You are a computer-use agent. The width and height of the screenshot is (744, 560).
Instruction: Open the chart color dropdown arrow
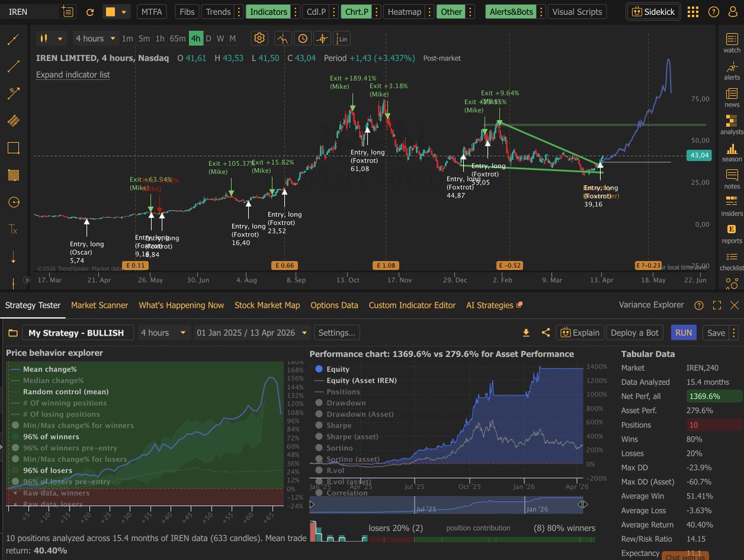[x=125, y=12]
